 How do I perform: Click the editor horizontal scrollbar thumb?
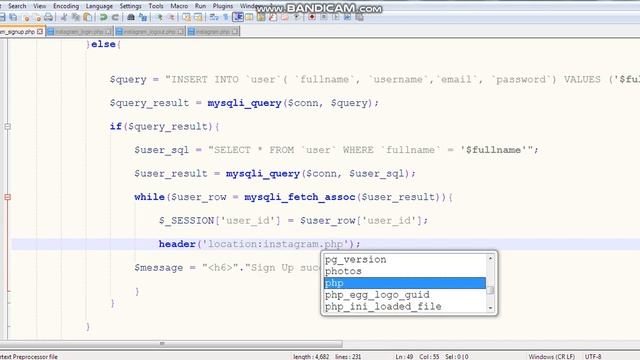(171, 344)
